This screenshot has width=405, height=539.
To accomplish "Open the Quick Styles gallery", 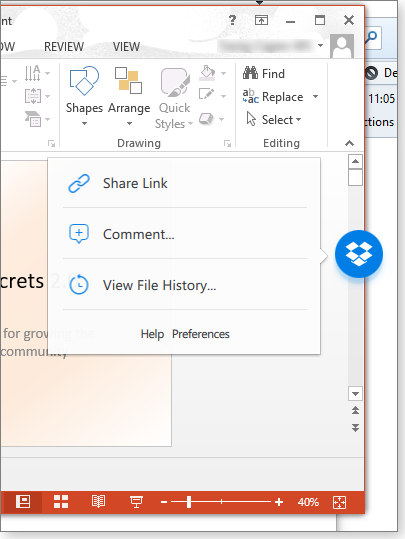I will point(174,98).
